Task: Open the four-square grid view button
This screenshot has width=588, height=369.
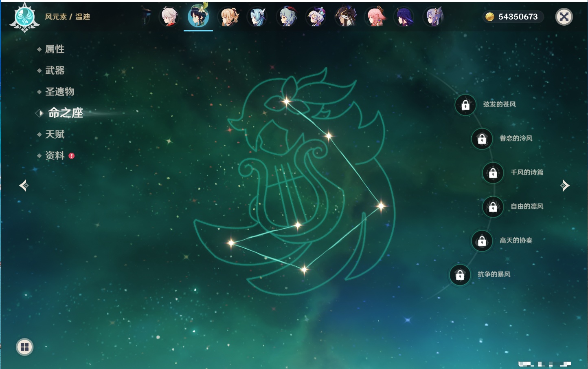Action: [24, 347]
